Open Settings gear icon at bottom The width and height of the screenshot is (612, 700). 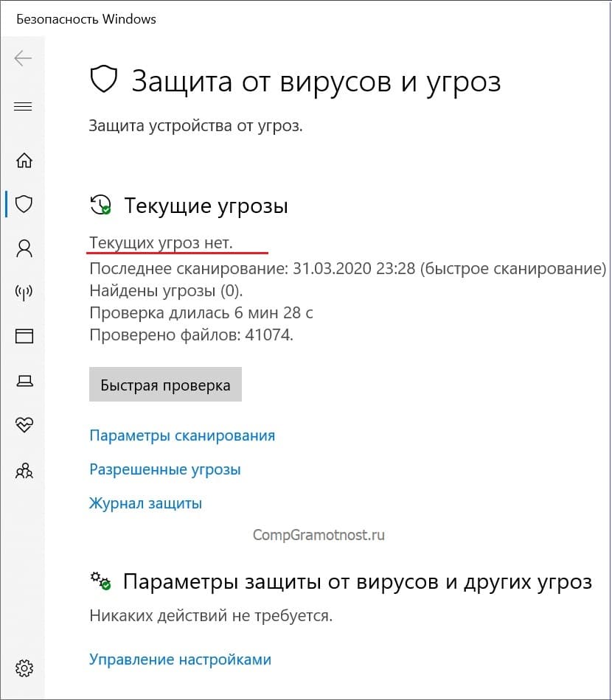tap(24, 668)
